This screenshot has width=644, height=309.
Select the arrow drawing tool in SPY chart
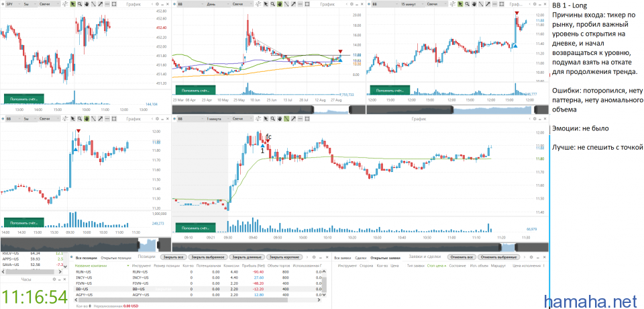point(101,4)
